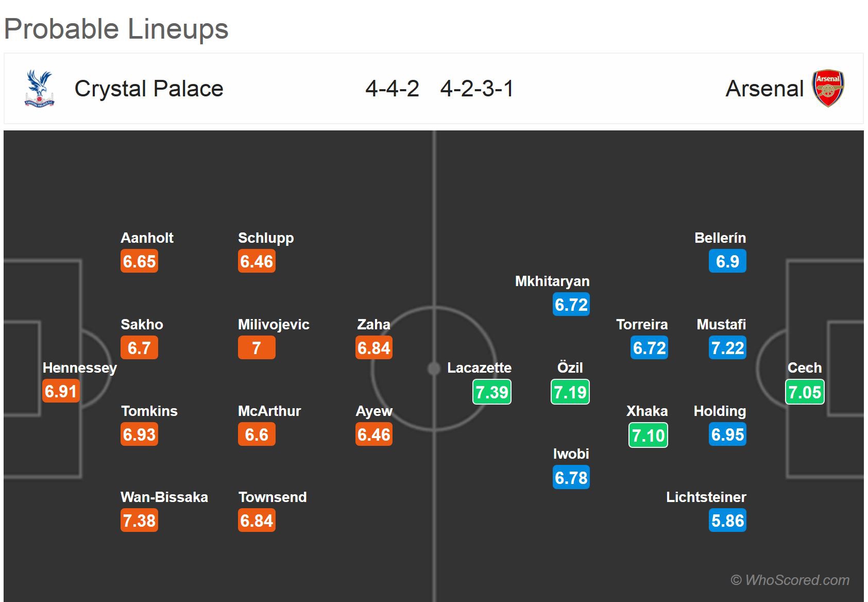The width and height of the screenshot is (868, 602).
Task: Click the 4-2-3-1 formation text
Action: [477, 89]
